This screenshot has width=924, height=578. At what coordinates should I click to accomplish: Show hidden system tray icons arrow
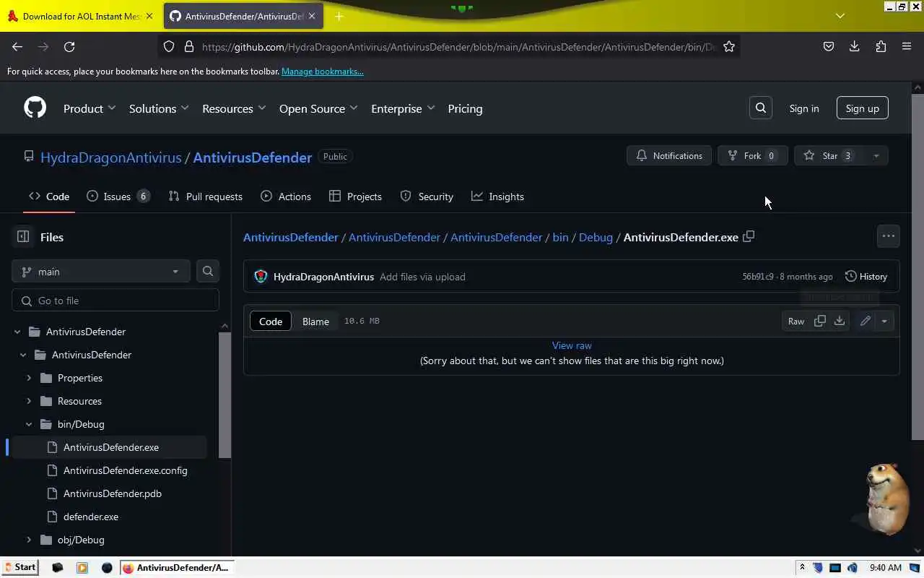[802, 567]
